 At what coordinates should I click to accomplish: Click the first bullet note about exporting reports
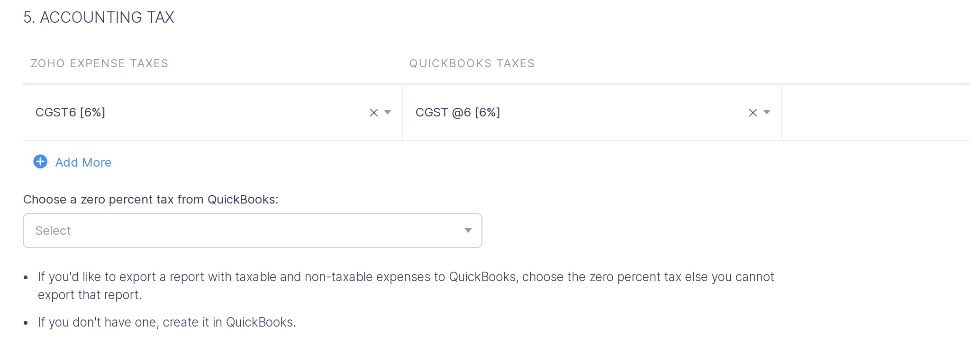406,277
